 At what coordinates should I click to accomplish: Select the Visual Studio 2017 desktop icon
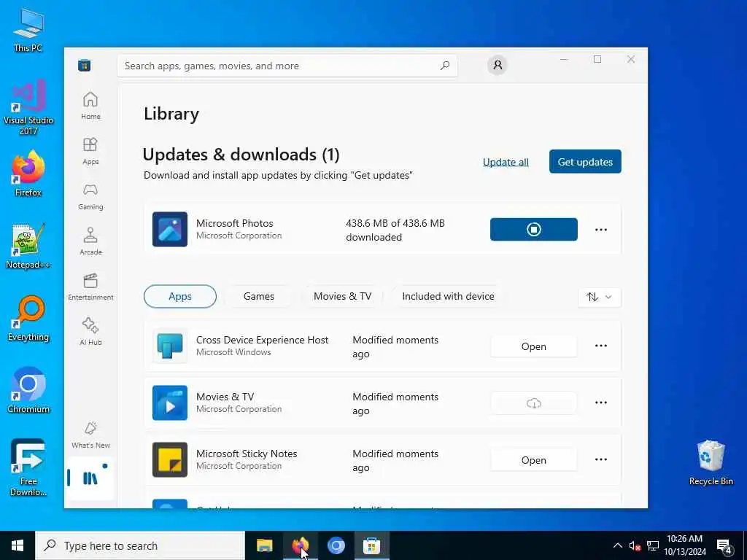click(28, 108)
